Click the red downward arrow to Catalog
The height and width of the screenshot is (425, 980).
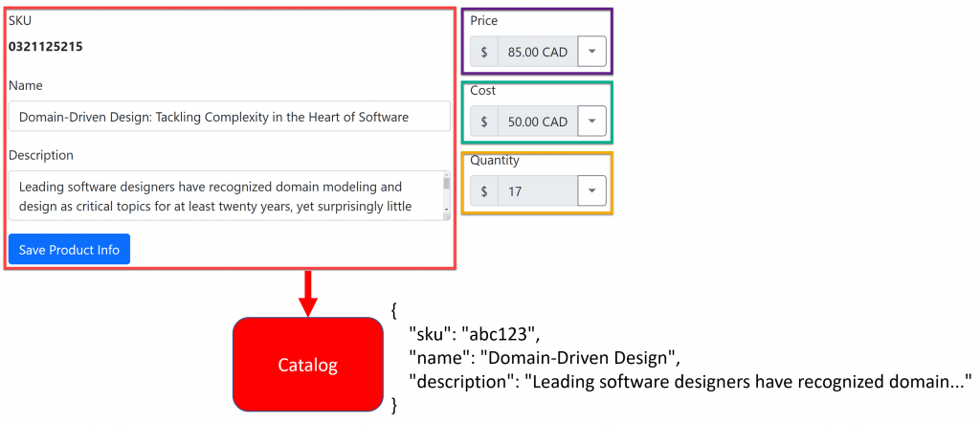pos(308,293)
